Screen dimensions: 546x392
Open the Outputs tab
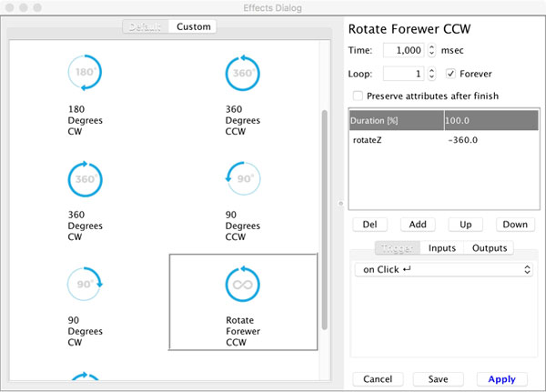(x=490, y=248)
